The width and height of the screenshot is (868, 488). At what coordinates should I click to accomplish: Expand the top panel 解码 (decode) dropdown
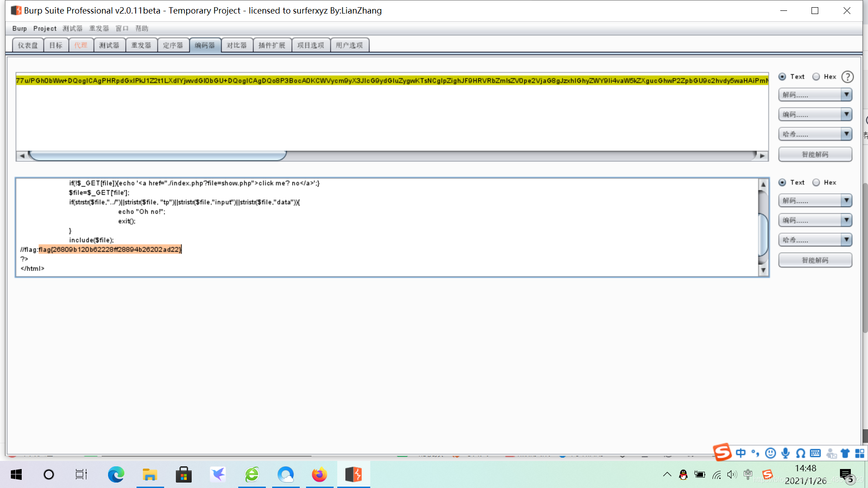click(815, 95)
